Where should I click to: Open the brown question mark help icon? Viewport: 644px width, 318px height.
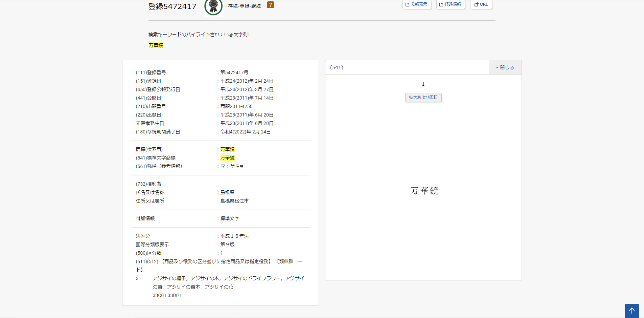coord(270,5)
